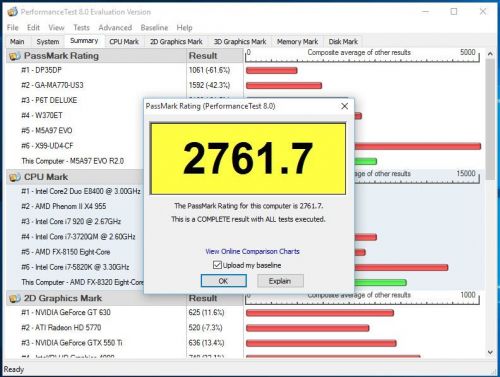Viewport: 500px width, 377px height.
Task: Select AMD Phenom II X4 955 row
Action: point(64,206)
